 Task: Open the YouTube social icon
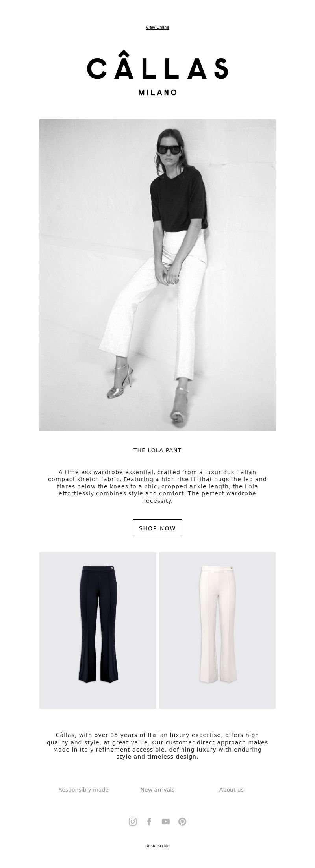point(166,821)
